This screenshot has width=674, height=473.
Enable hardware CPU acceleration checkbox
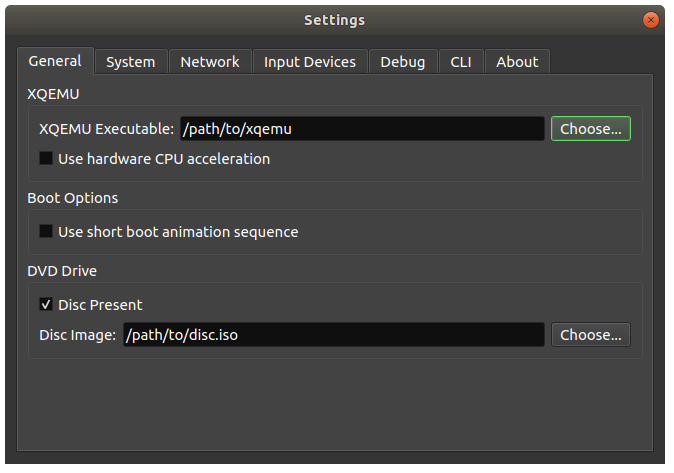click(x=46, y=158)
